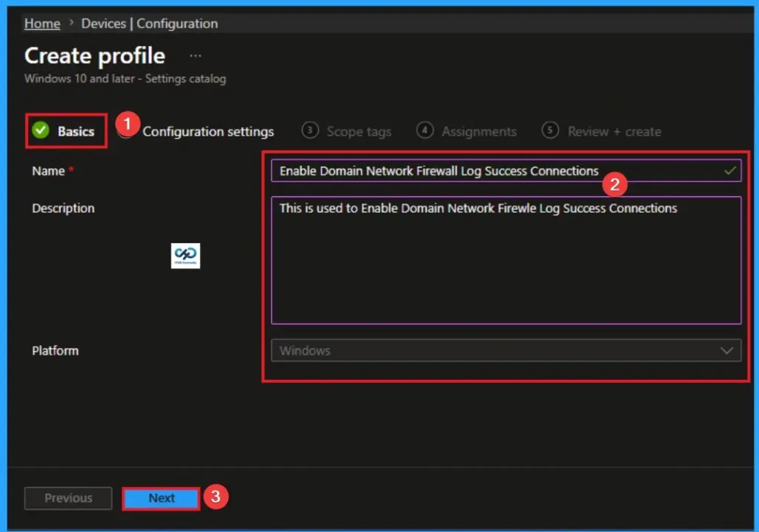This screenshot has width=759, height=532.
Task: Click inside the profile Name input field
Action: [x=482, y=170]
